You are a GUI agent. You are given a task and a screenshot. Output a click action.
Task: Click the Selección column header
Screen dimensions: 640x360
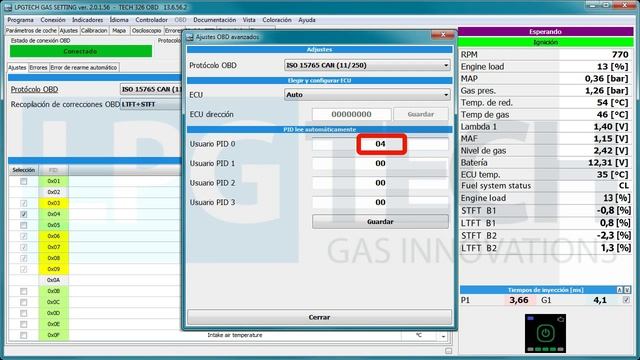(x=24, y=170)
